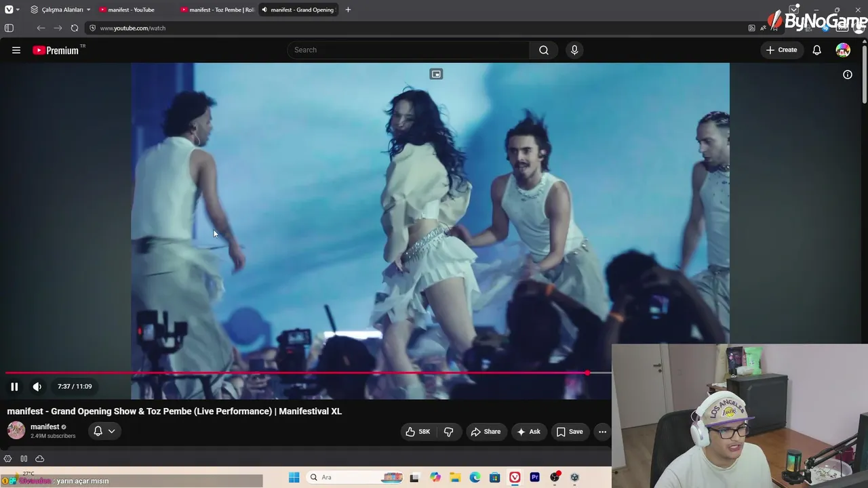Open Task View on the taskbar
This screenshot has height=488, width=868.
pos(414,477)
